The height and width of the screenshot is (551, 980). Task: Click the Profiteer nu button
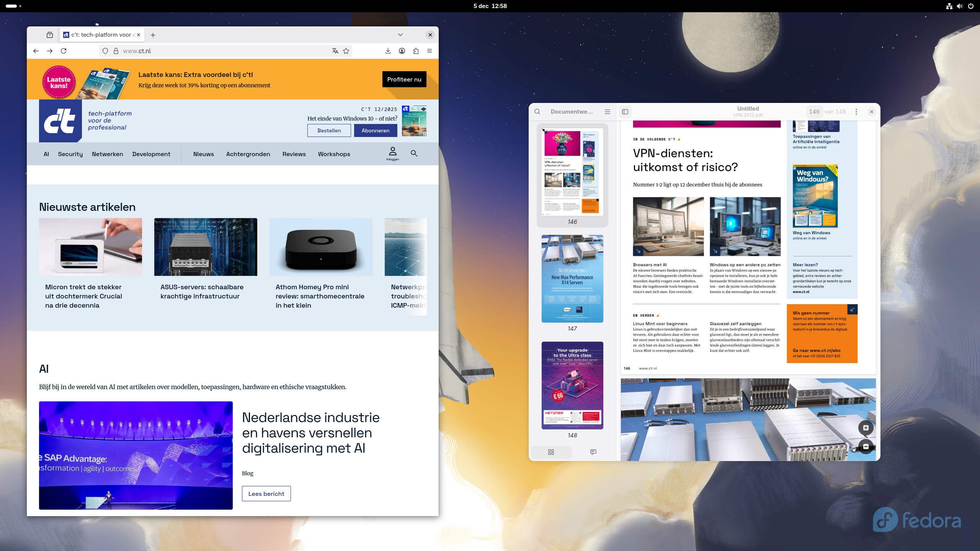404,79
